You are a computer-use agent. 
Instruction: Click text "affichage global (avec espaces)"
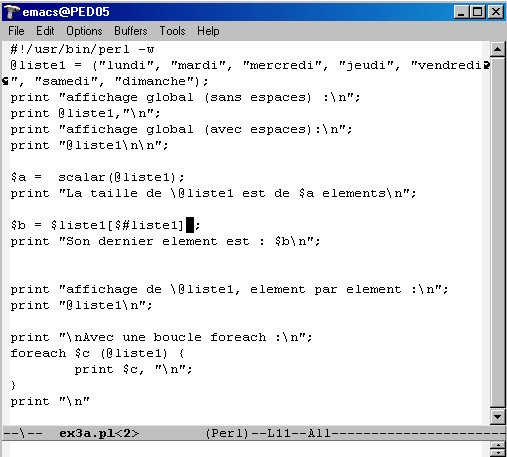(189, 129)
